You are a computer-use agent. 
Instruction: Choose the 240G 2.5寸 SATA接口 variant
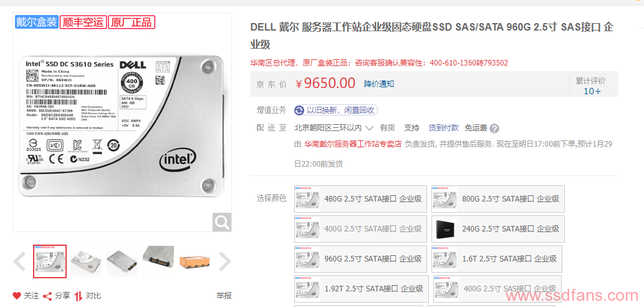pyautogui.click(x=497, y=229)
